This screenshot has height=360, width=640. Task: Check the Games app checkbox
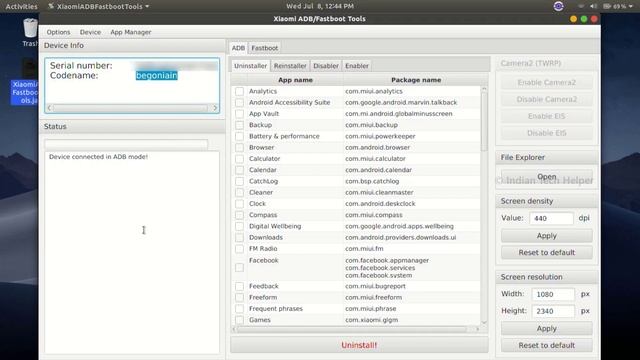(x=239, y=320)
